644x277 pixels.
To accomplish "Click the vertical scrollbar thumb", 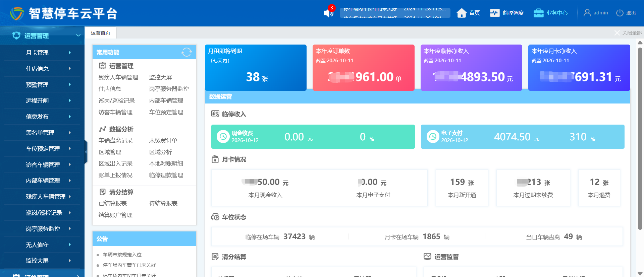I will (x=640, y=138).
